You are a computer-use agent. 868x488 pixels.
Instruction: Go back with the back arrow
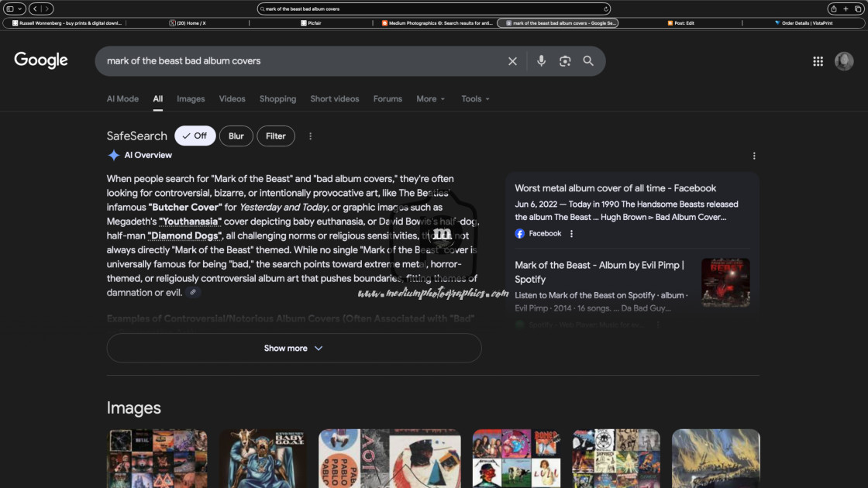(35, 9)
